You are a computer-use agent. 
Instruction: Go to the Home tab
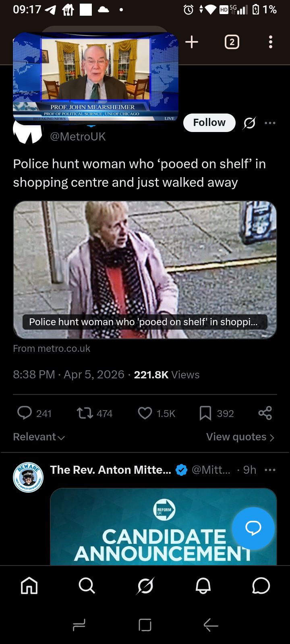pos(29,586)
